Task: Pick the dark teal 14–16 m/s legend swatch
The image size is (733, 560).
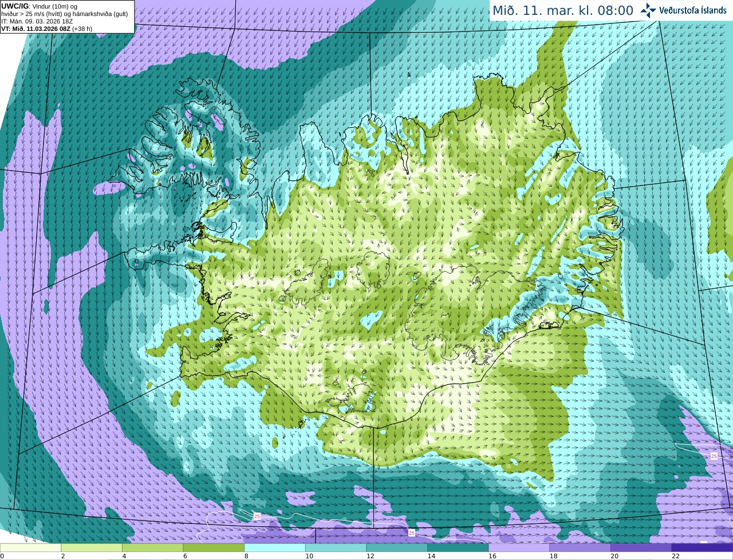Action: tap(458, 548)
